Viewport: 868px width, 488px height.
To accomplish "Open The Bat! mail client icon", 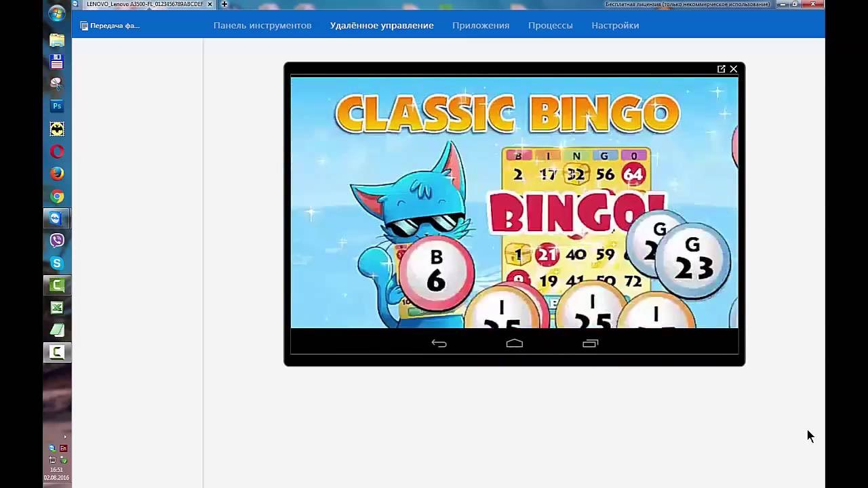I will pos(57,129).
